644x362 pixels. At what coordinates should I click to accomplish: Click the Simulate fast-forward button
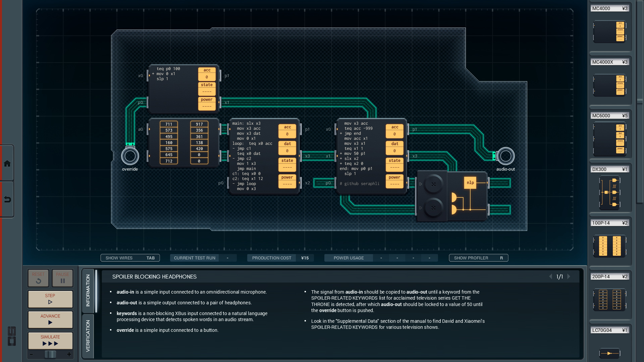(x=50, y=340)
